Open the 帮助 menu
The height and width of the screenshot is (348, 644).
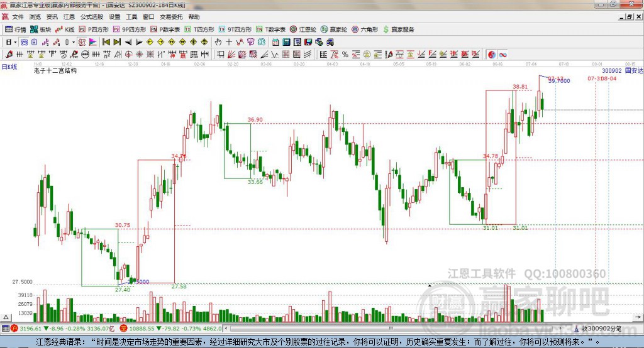point(194,17)
